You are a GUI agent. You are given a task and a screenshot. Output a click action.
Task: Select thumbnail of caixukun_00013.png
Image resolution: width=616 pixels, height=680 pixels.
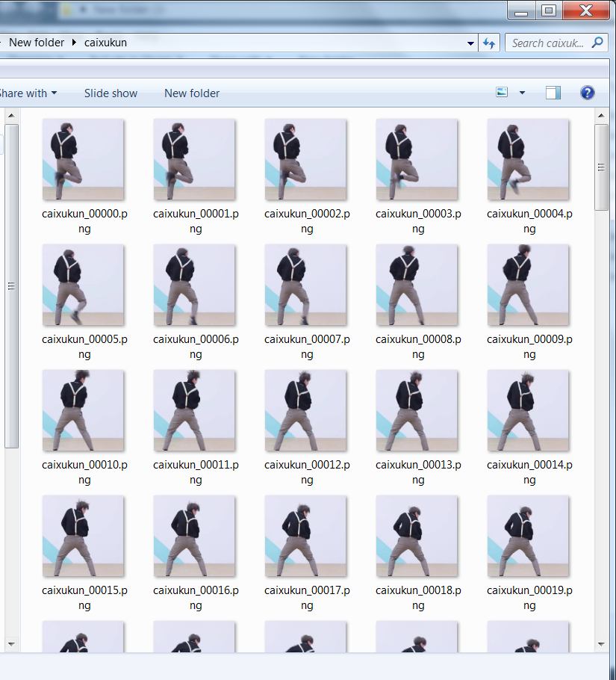point(417,411)
